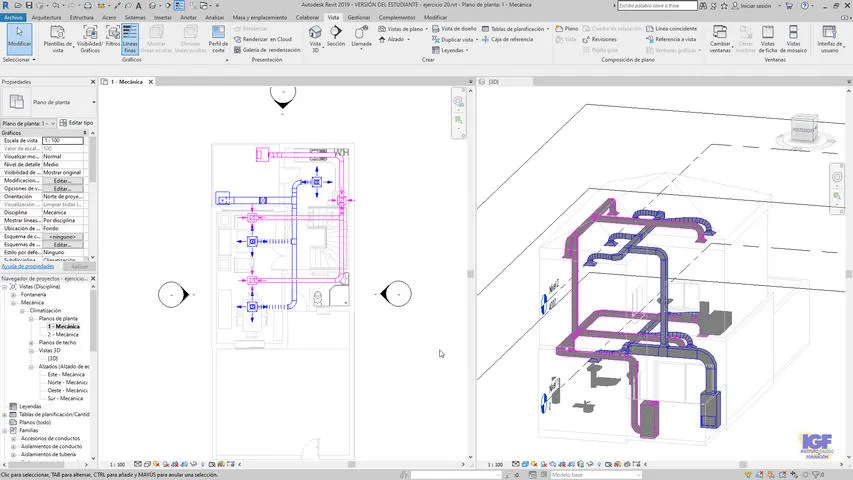The height and width of the screenshot is (480, 853).
Task: Expand the Fontanería tree node
Action: (x=14, y=294)
